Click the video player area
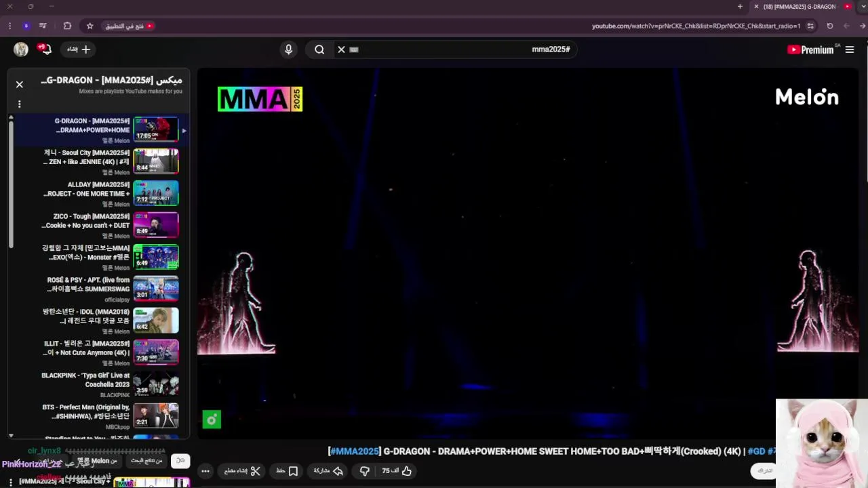Screen dimensions: 868x488 pos(528,253)
